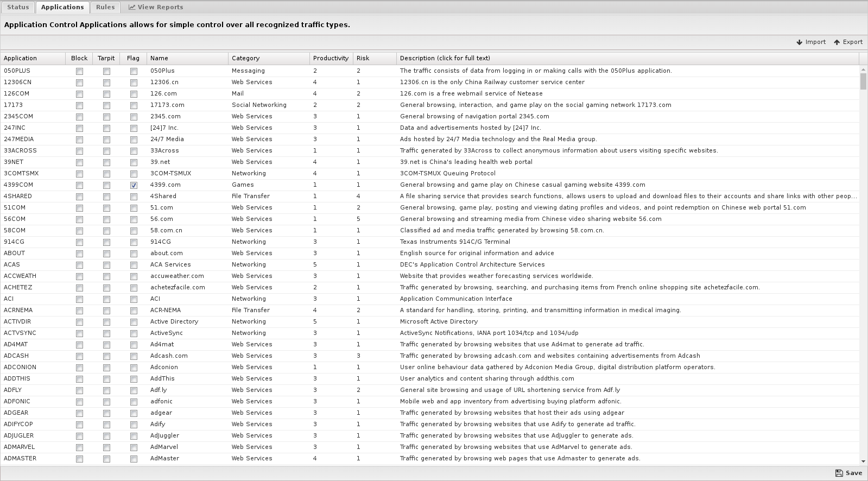Open the View Reports tab
The width and height of the screenshot is (868, 481).
coord(156,7)
